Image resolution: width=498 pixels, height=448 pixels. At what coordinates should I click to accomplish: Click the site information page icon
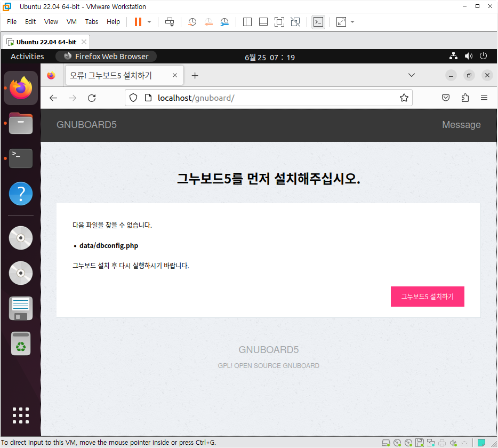pos(148,98)
